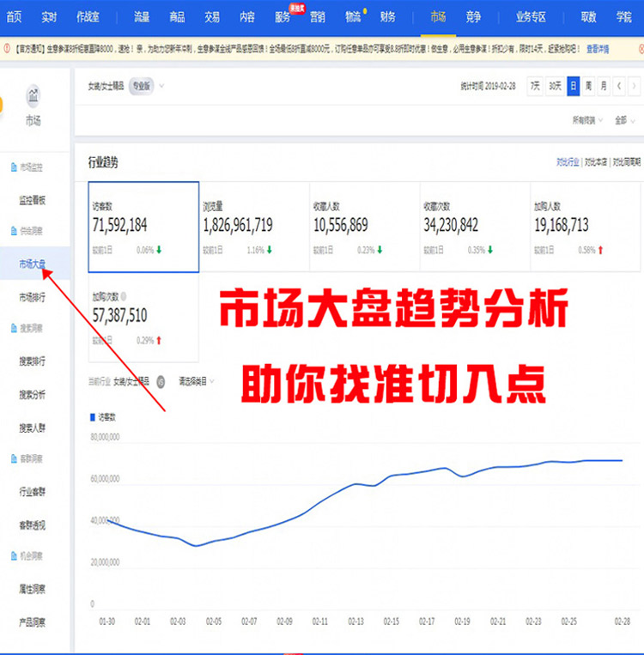
Task: Select the 加购次数 metric card
Action: click(143, 318)
